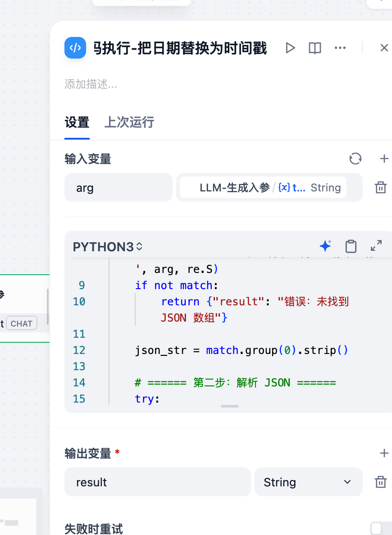The width and height of the screenshot is (392, 535).
Task: Delete the result output variable
Action: coord(380,482)
